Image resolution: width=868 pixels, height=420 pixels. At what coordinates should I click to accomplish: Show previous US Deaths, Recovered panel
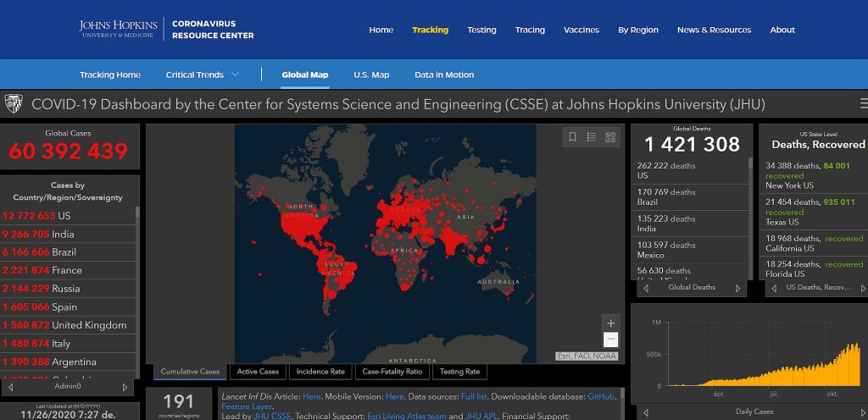774,288
